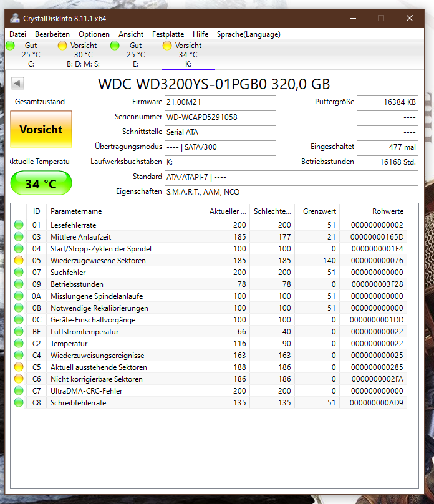Click yellow status orb for disk K:

(x=167, y=46)
